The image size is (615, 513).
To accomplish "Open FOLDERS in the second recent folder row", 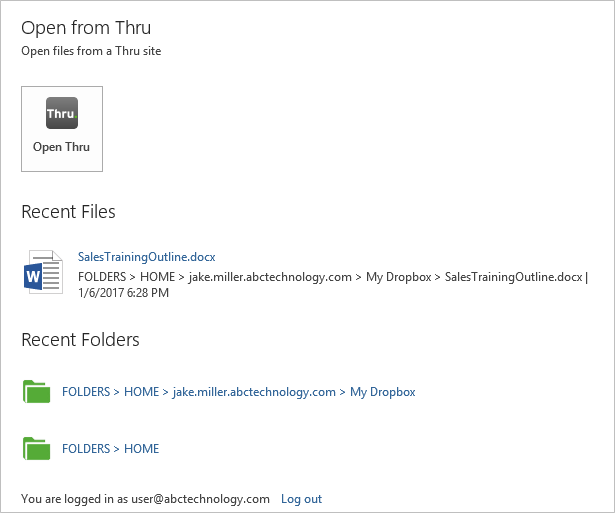I will pyautogui.click(x=86, y=449).
